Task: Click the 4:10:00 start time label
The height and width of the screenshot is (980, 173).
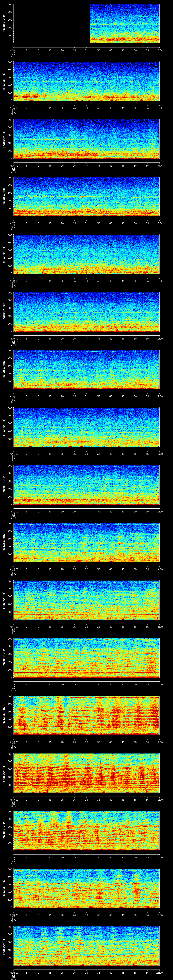Action: (x=14, y=396)
